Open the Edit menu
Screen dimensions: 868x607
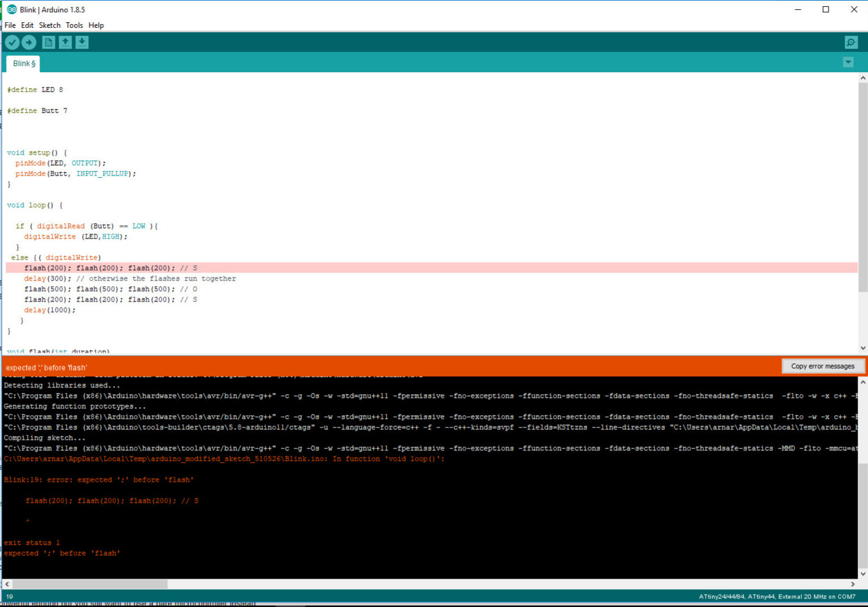(x=27, y=25)
